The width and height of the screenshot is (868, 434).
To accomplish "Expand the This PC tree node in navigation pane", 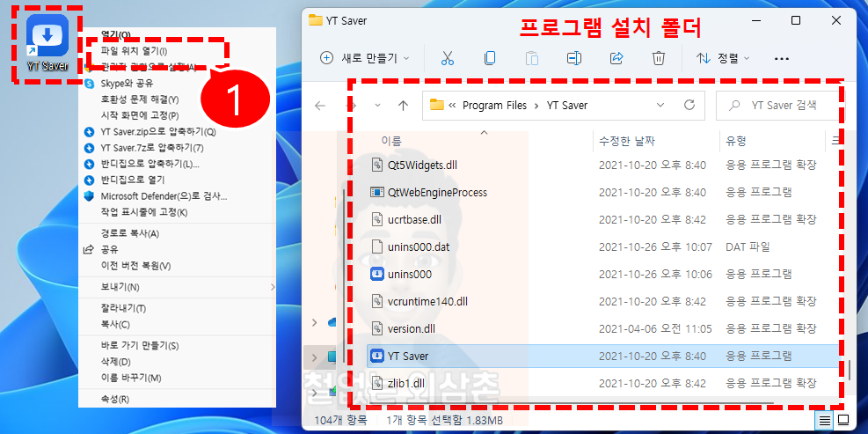I will pos(315,357).
